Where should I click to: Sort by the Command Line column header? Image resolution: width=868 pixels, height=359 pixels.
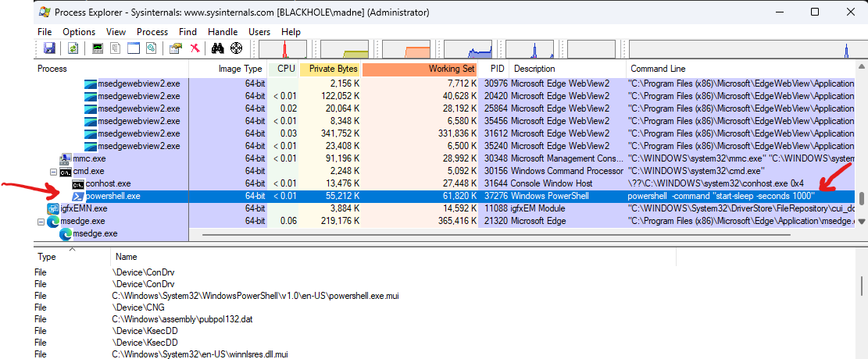(741, 69)
